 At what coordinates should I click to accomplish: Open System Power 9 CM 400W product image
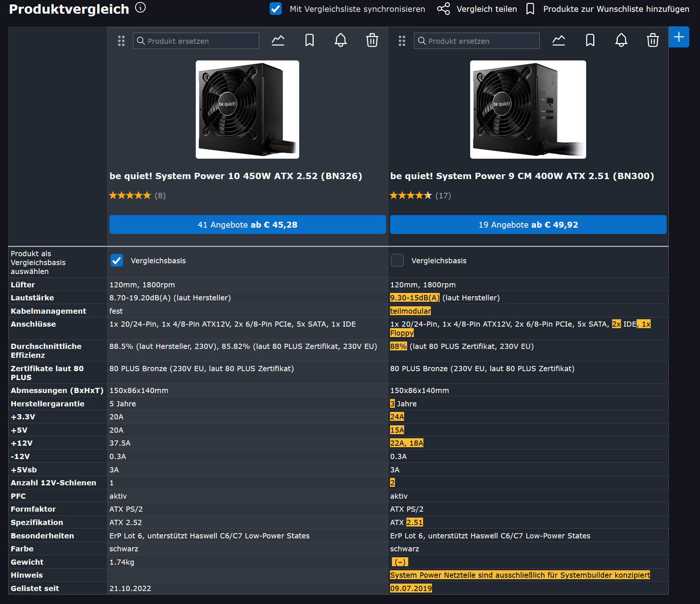[x=528, y=110]
